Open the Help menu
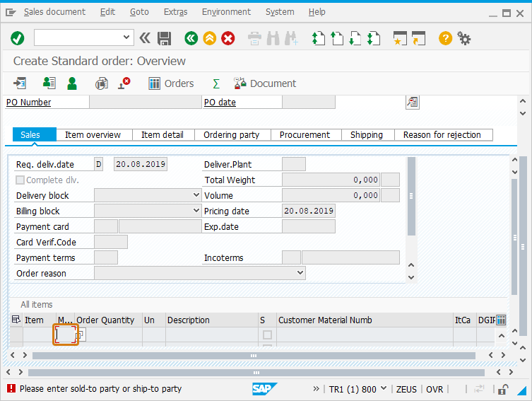The width and height of the screenshot is (532, 401). pos(317,12)
